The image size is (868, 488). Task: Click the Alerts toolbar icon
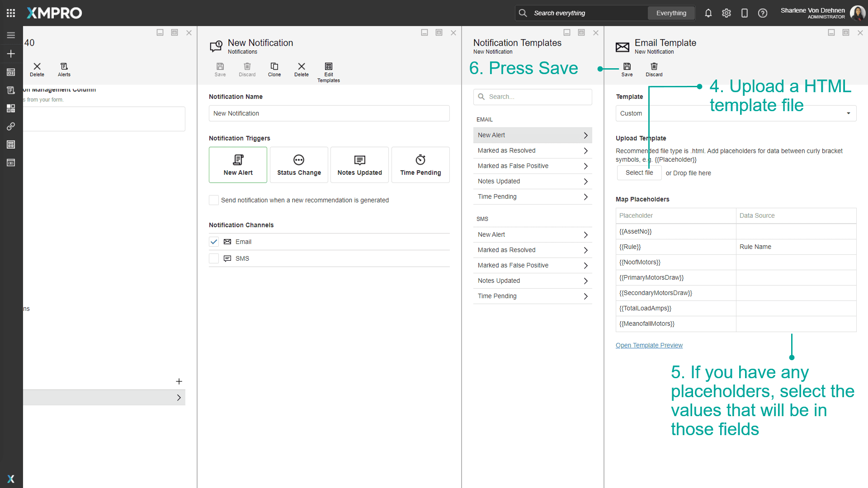click(x=64, y=67)
